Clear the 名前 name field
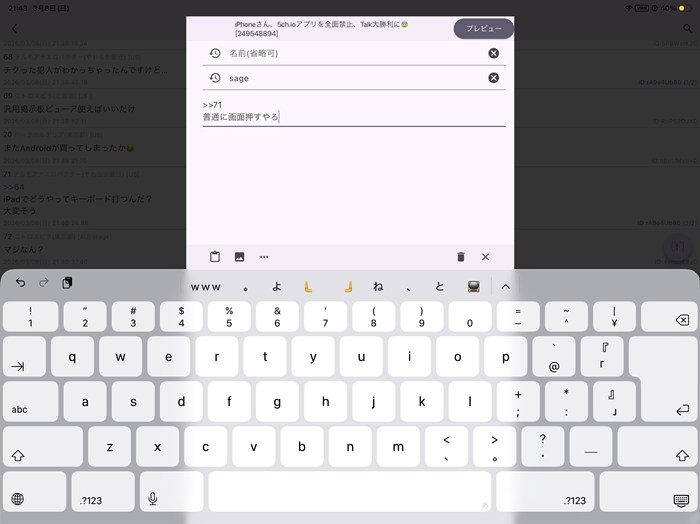The height and width of the screenshot is (524, 700). point(493,54)
